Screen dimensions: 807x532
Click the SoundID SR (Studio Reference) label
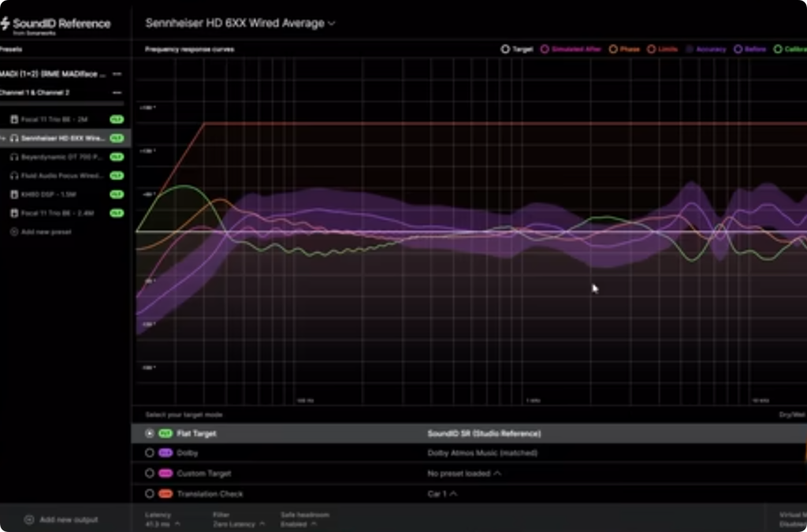pos(485,433)
